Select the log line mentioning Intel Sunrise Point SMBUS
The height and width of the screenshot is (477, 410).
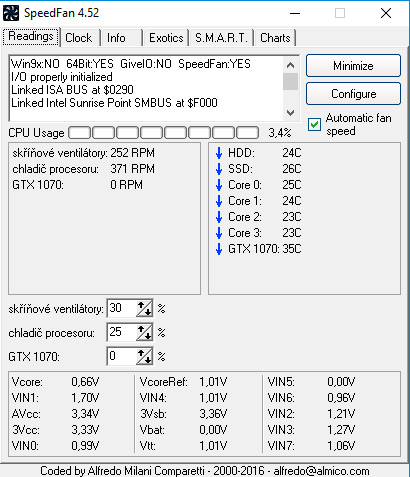tap(114, 103)
